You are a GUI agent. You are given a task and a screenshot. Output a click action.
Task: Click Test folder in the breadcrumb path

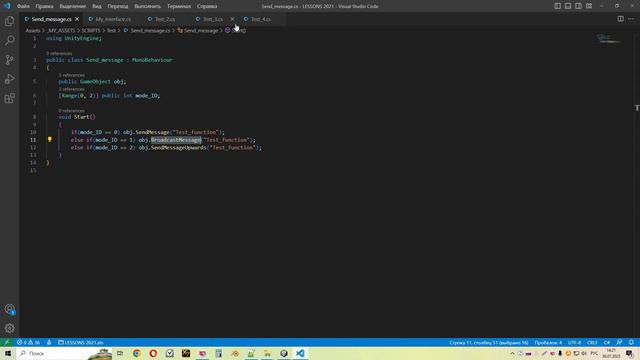tap(111, 31)
